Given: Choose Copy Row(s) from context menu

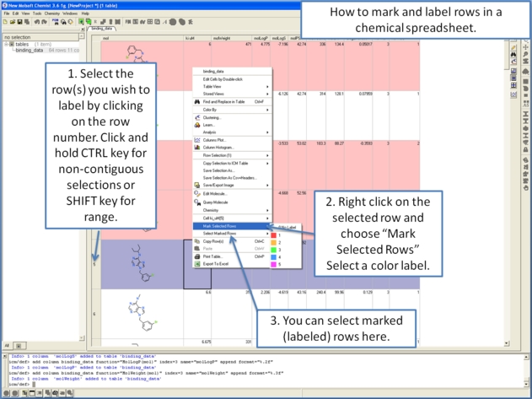Looking at the screenshot, I should click(x=214, y=241).
